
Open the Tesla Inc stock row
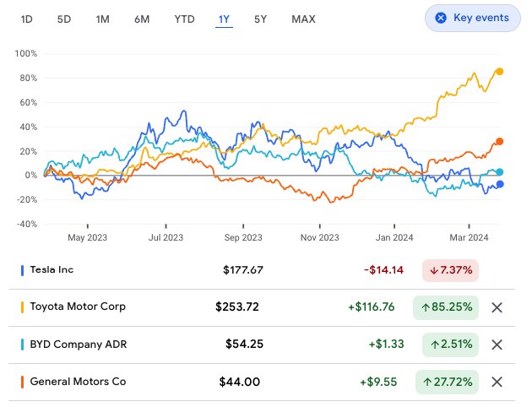[x=262, y=270]
